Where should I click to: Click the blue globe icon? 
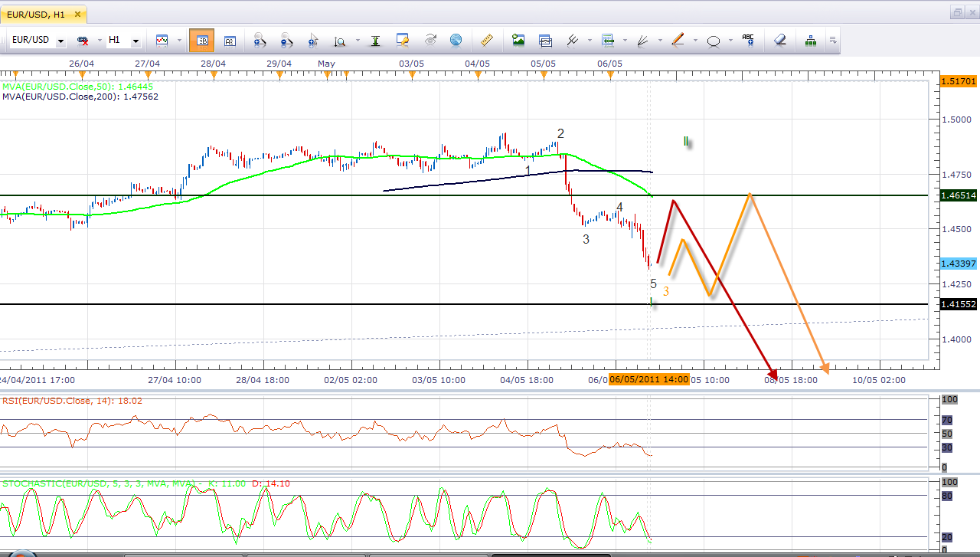(x=456, y=41)
